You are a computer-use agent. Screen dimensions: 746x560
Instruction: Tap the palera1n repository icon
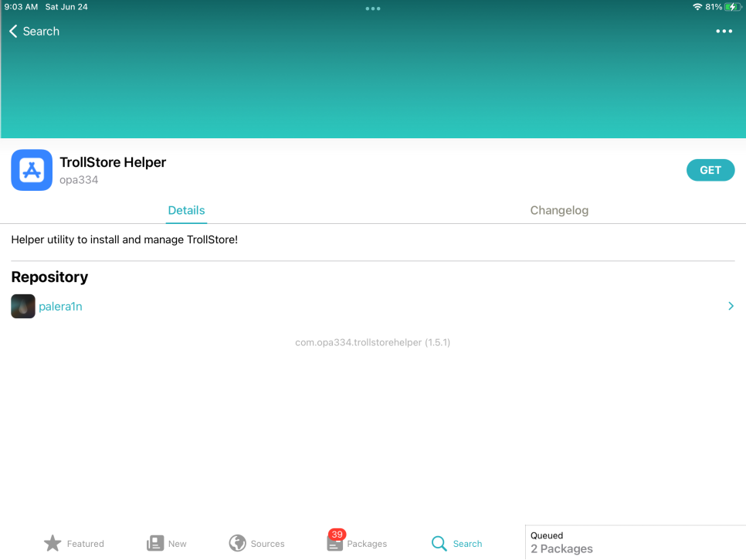tap(23, 306)
